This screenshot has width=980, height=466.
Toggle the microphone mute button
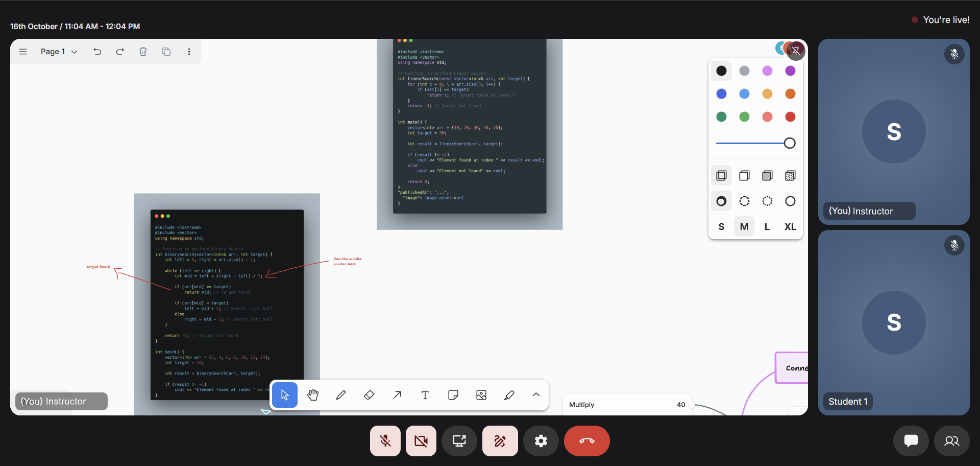385,441
